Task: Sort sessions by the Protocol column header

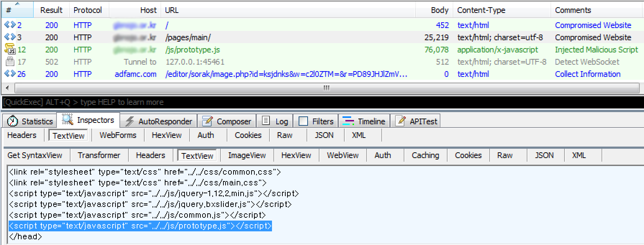Action: pos(89,10)
